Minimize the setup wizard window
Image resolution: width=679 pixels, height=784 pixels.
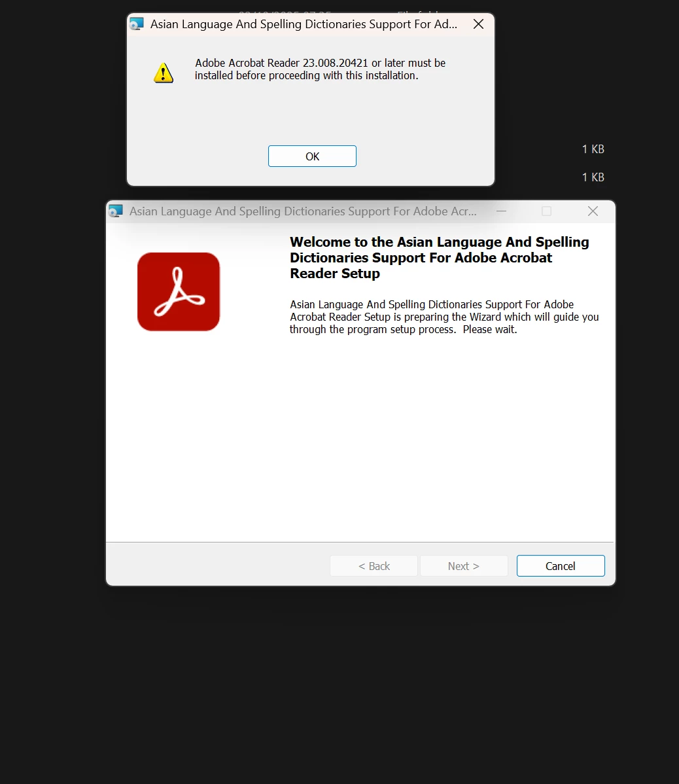[x=501, y=211]
